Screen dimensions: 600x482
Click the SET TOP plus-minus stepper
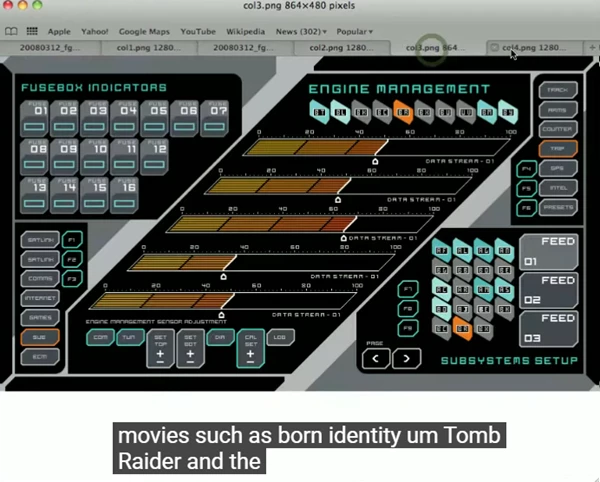[x=160, y=348]
